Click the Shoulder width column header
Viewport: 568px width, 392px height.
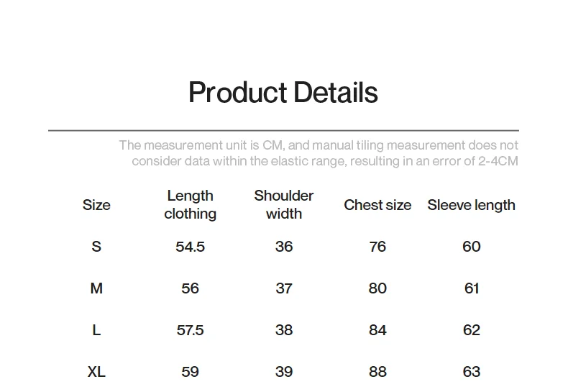[x=283, y=205]
